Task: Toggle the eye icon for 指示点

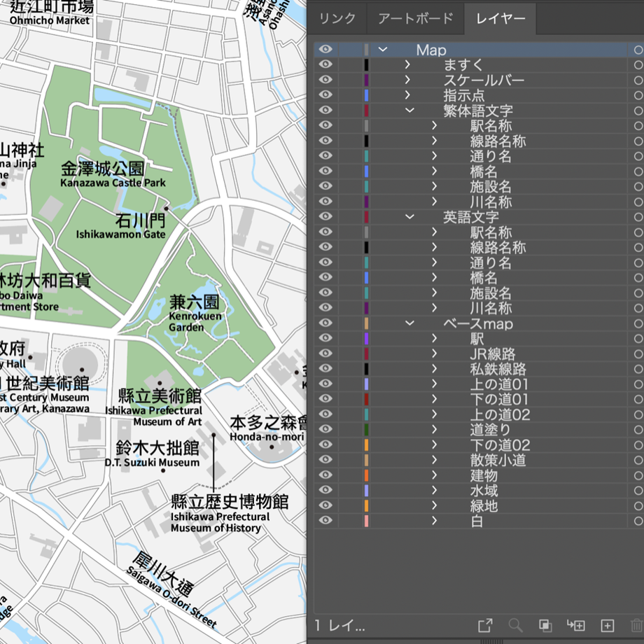Action: pyautogui.click(x=325, y=95)
